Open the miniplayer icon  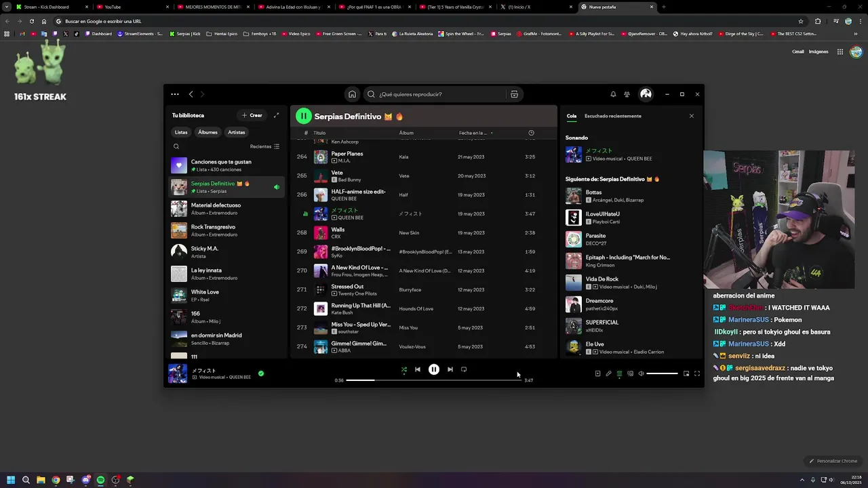point(686,373)
